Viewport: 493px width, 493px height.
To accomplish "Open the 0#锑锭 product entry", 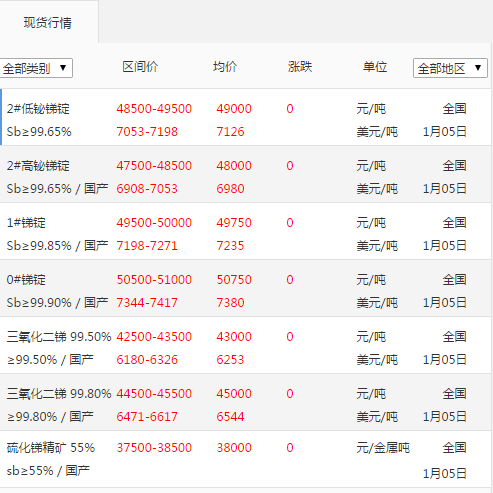I will 26,280.
